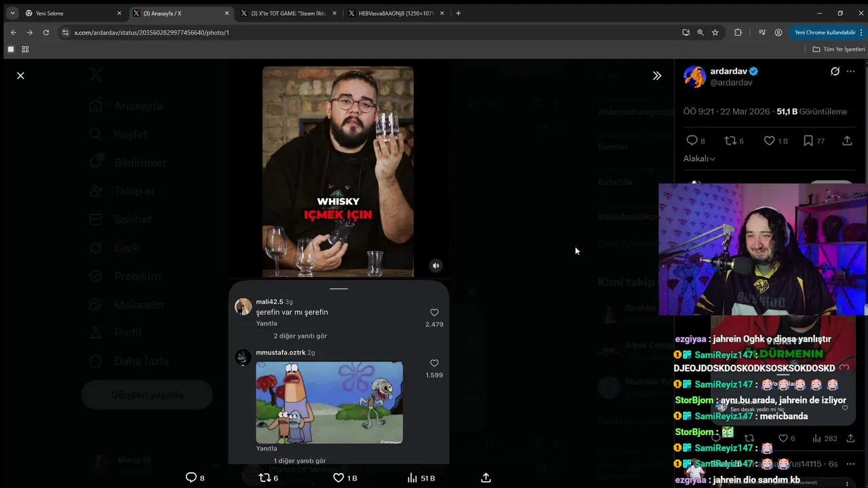Open the Tüm Yer İşaretleri bookmarks folder

(x=839, y=49)
